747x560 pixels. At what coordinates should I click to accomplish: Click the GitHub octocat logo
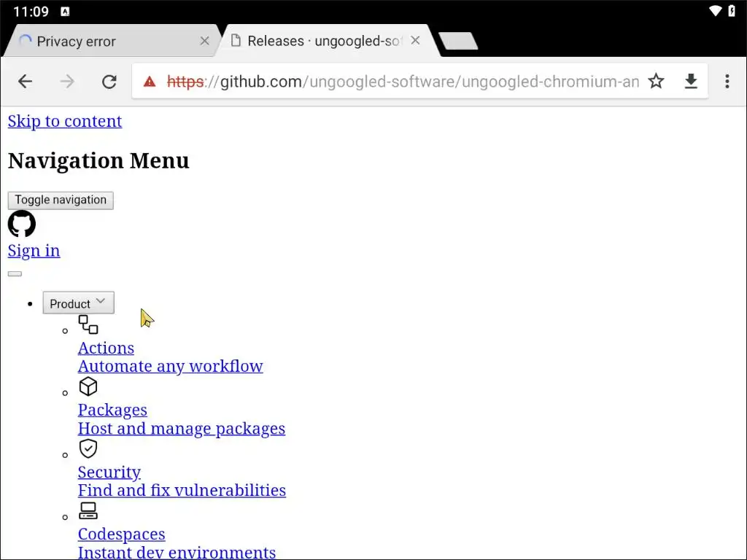pyautogui.click(x=22, y=224)
